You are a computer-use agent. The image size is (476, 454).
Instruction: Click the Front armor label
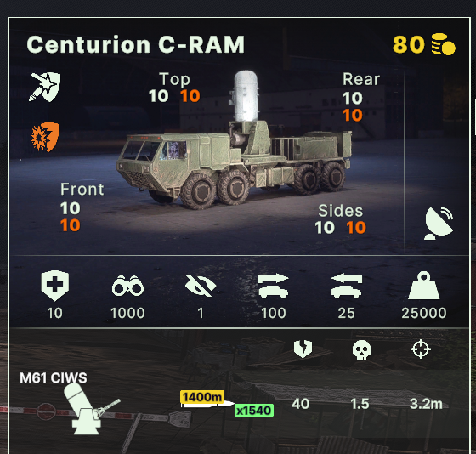point(82,190)
